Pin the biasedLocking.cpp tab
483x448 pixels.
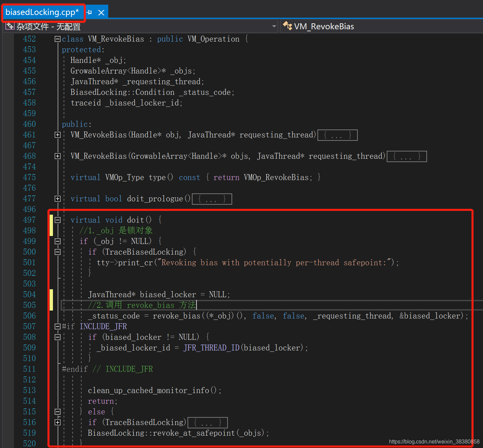(89, 13)
